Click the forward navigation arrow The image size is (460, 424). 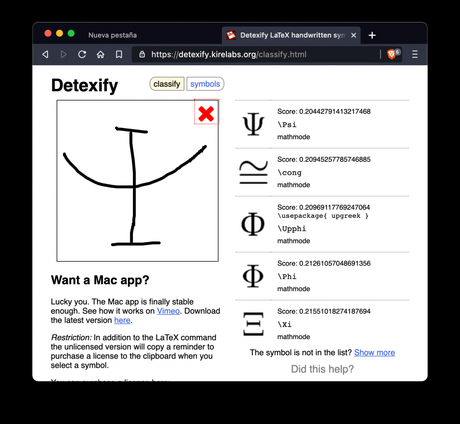pos(63,54)
